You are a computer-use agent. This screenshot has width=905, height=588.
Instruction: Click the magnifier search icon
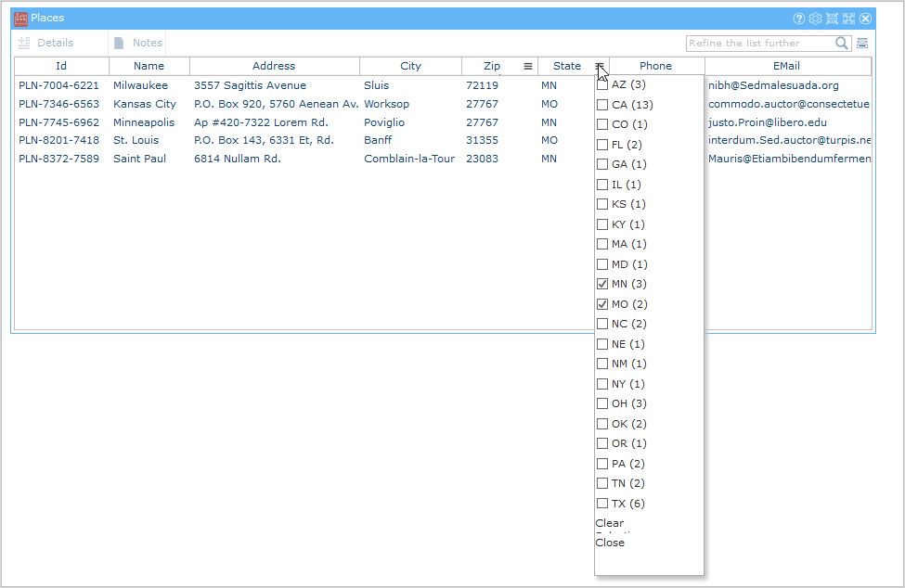pos(842,44)
